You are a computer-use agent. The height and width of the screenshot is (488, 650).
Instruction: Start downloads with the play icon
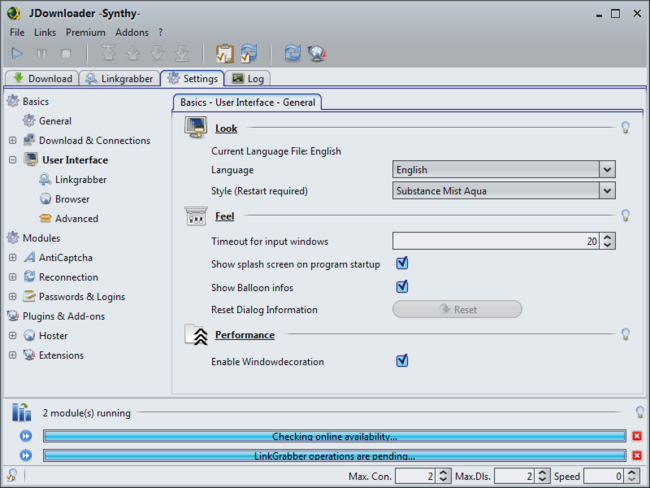(17, 53)
